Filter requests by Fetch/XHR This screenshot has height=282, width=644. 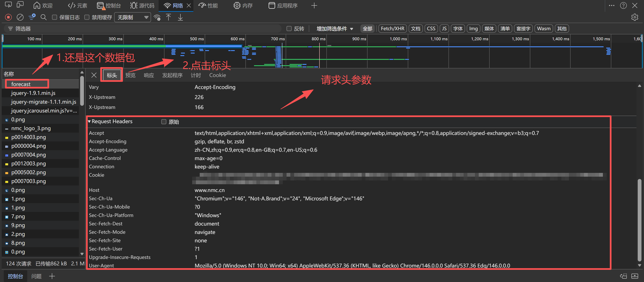click(x=392, y=29)
